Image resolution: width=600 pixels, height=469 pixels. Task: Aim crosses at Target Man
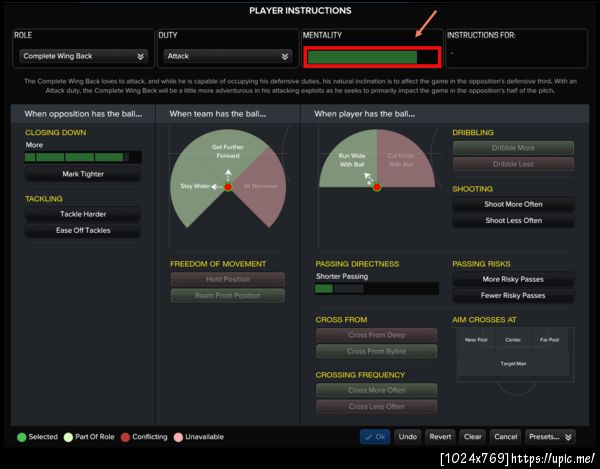513,363
